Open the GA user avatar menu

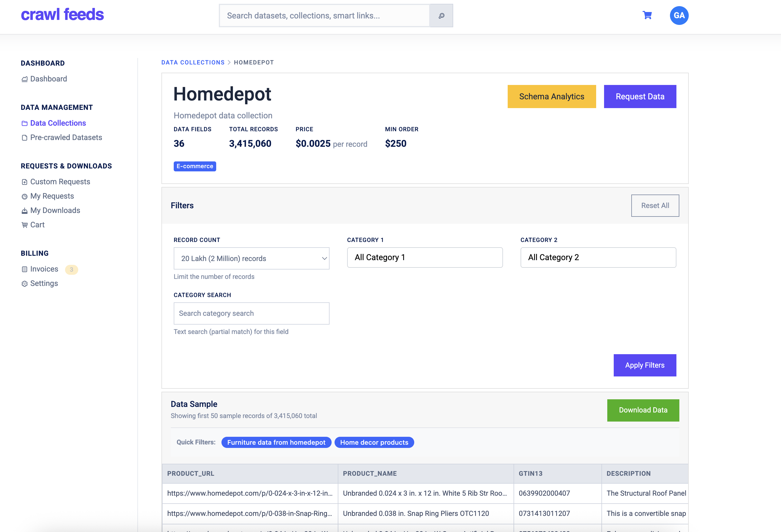[679, 16]
